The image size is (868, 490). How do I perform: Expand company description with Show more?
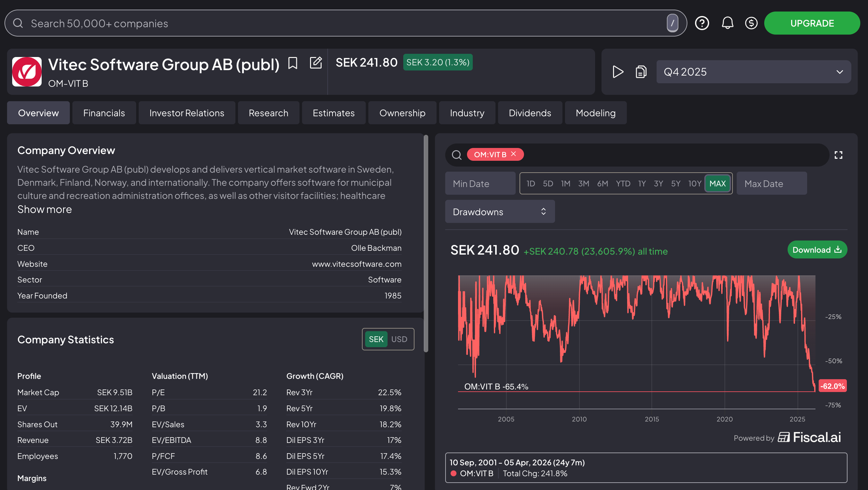point(45,210)
